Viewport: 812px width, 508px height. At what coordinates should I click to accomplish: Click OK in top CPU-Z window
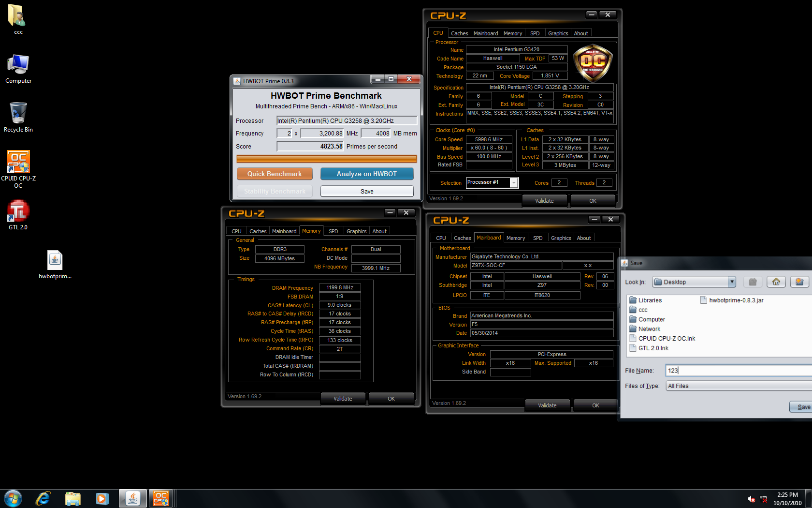593,201
